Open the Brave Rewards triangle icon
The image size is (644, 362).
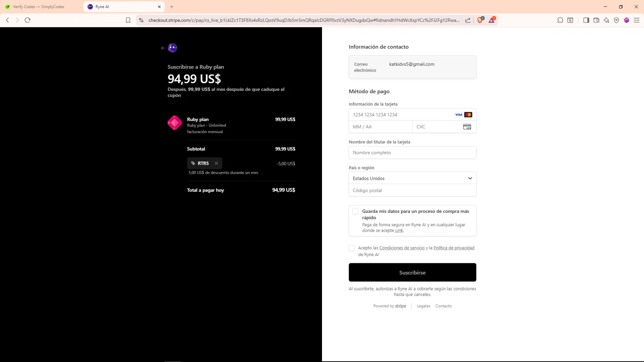(x=492, y=20)
